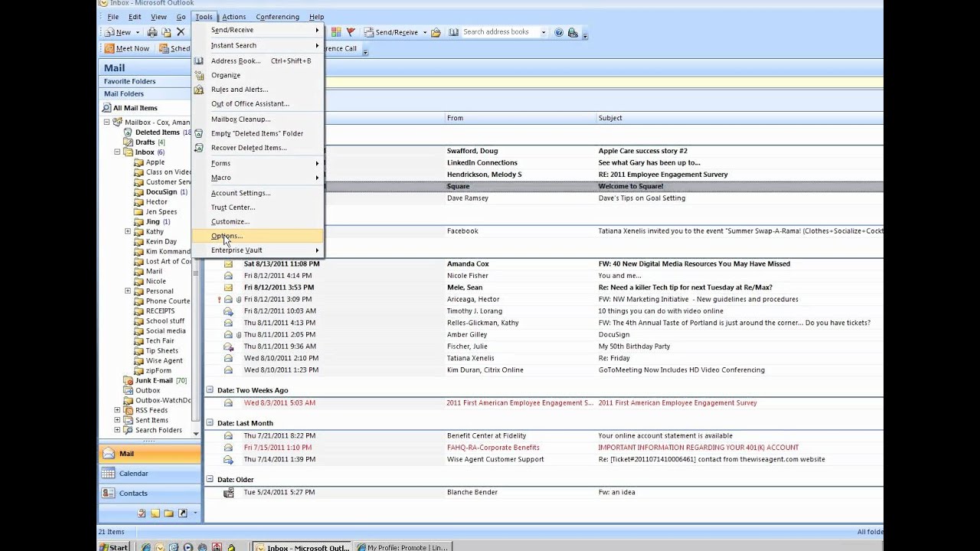Expand the Search Folders node
This screenshot has width=980, height=551.
117,430
